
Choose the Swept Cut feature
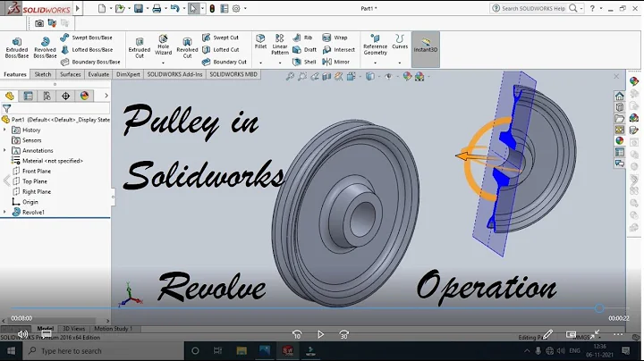pyautogui.click(x=220, y=38)
